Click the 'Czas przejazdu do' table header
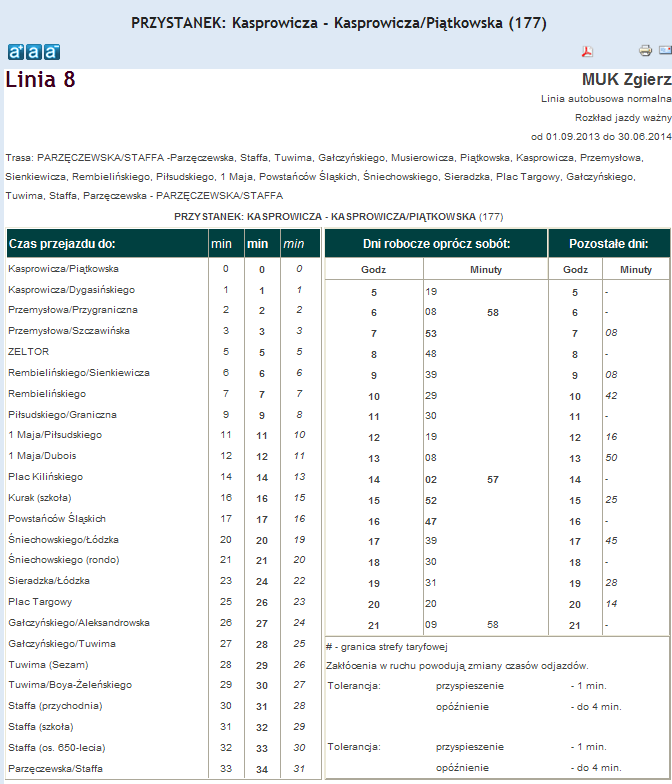672x784 pixels. click(62, 243)
